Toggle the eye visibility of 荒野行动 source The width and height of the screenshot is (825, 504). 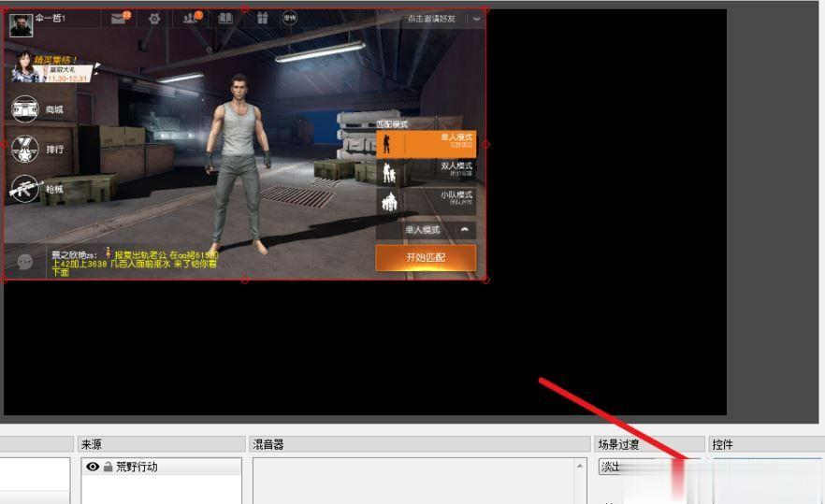[x=93, y=467]
